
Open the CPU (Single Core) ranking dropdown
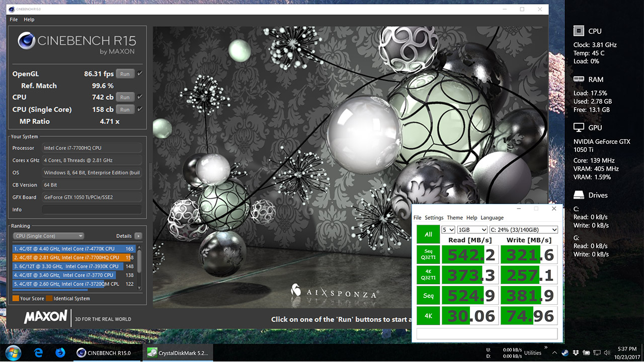tap(48, 236)
